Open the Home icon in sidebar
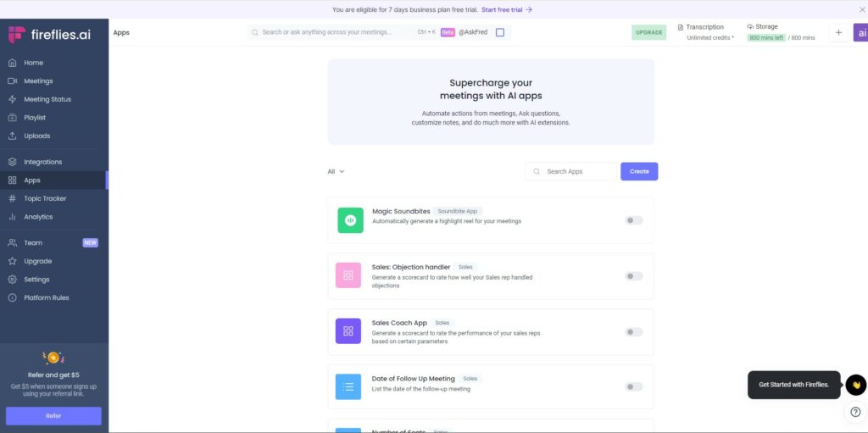This screenshot has width=868, height=433. click(x=12, y=63)
